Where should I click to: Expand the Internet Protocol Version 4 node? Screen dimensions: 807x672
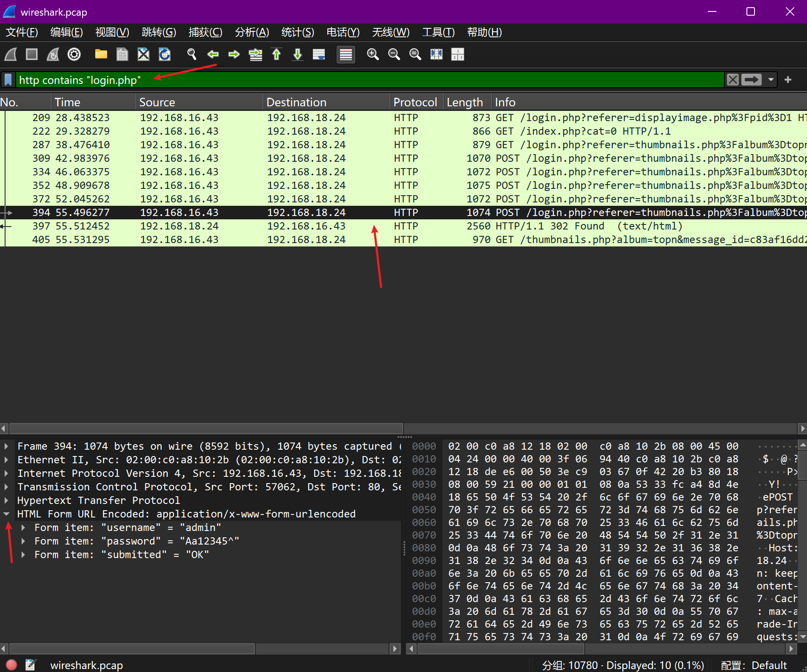(6, 473)
